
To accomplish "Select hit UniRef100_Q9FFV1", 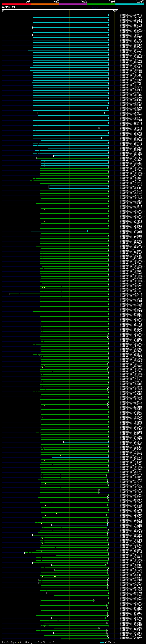I will (131, 15).
